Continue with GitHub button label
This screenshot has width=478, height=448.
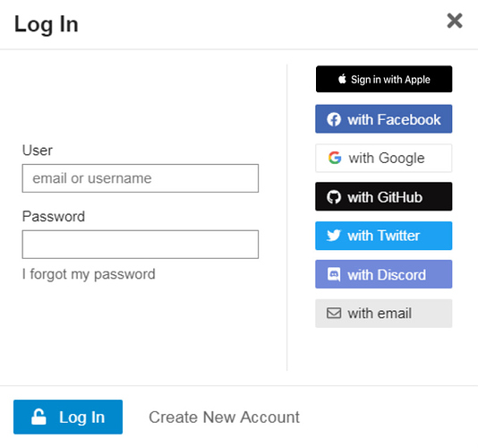click(x=385, y=197)
